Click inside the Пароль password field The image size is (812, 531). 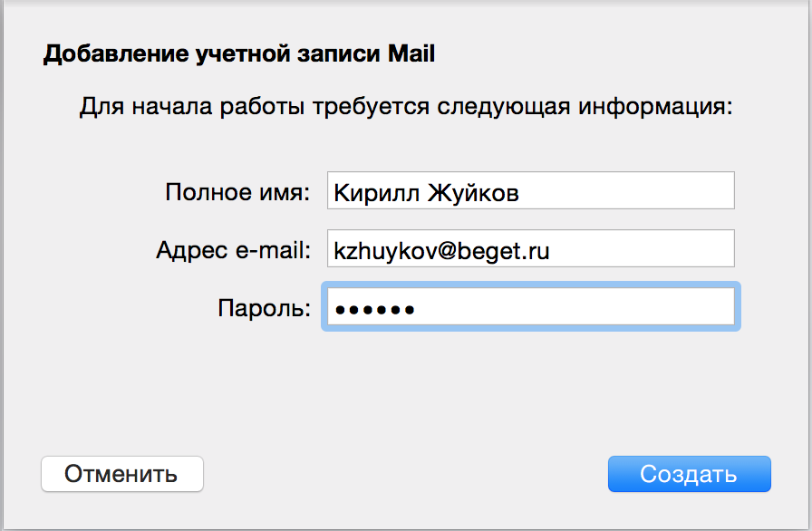click(x=531, y=306)
